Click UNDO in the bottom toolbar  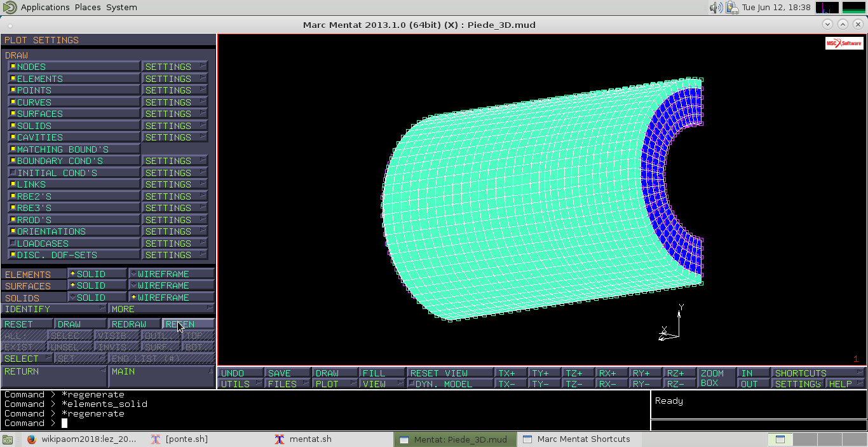click(240, 373)
